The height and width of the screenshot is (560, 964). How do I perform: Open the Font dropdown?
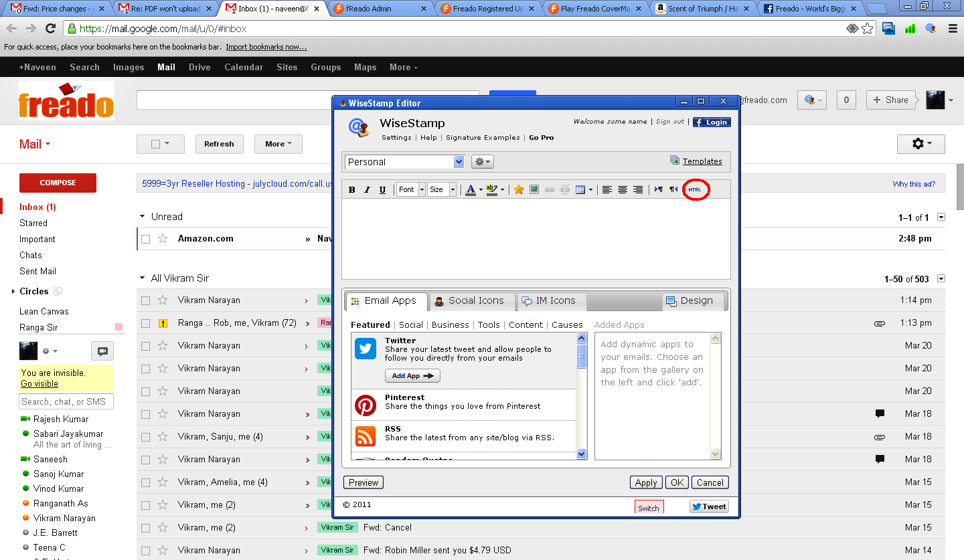pos(410,190)
